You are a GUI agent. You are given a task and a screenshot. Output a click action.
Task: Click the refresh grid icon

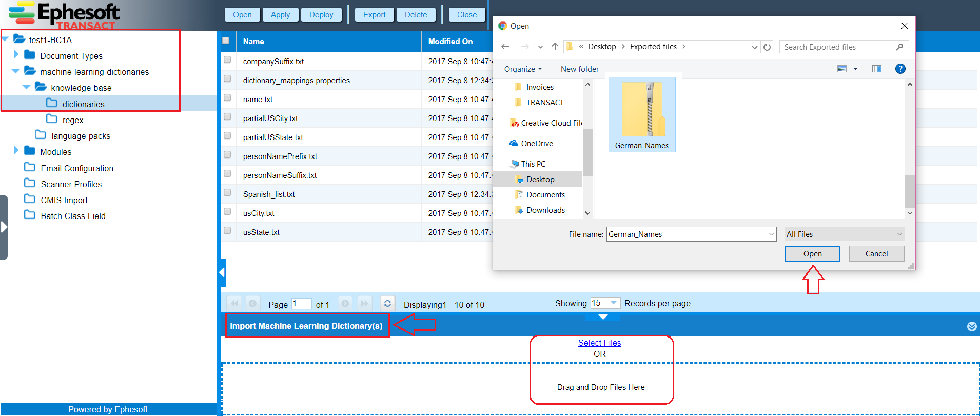pyautogui.click(x=387, y=303)
